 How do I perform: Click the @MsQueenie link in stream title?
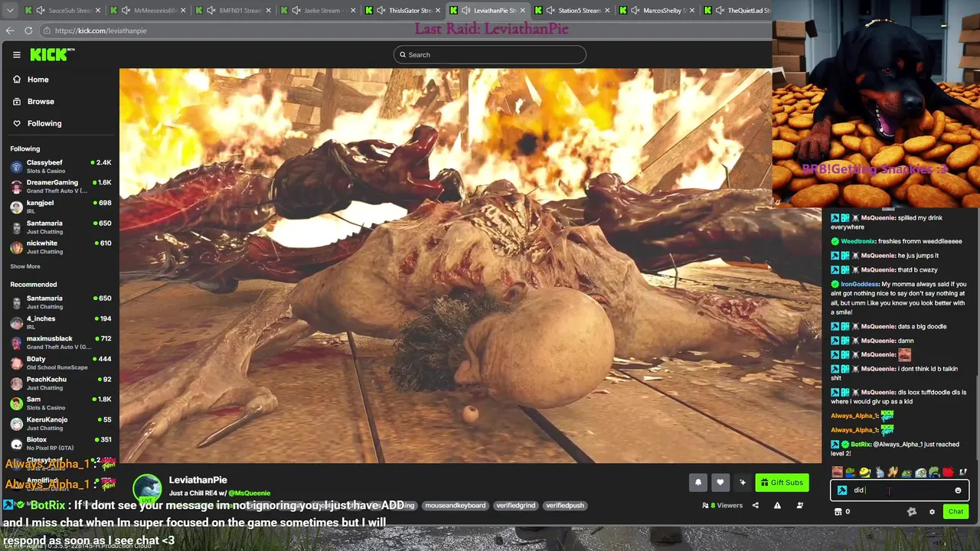click(x=249, y=493)
